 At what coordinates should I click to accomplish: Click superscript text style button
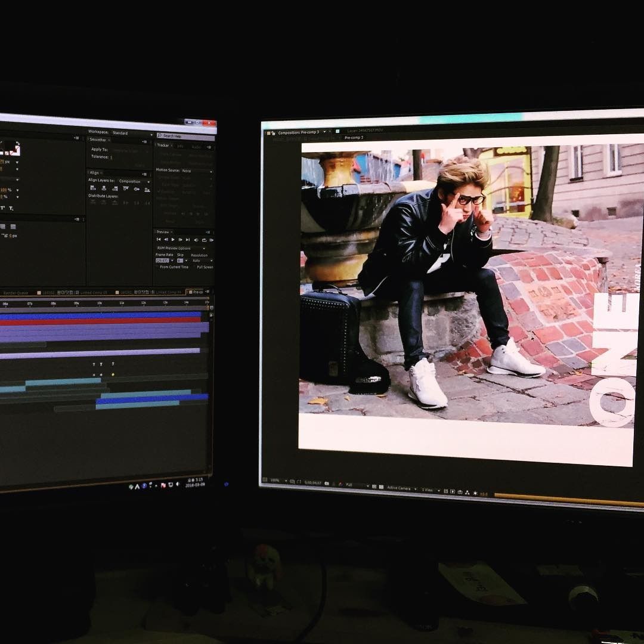pyautogui.click(x=3, y=208)
